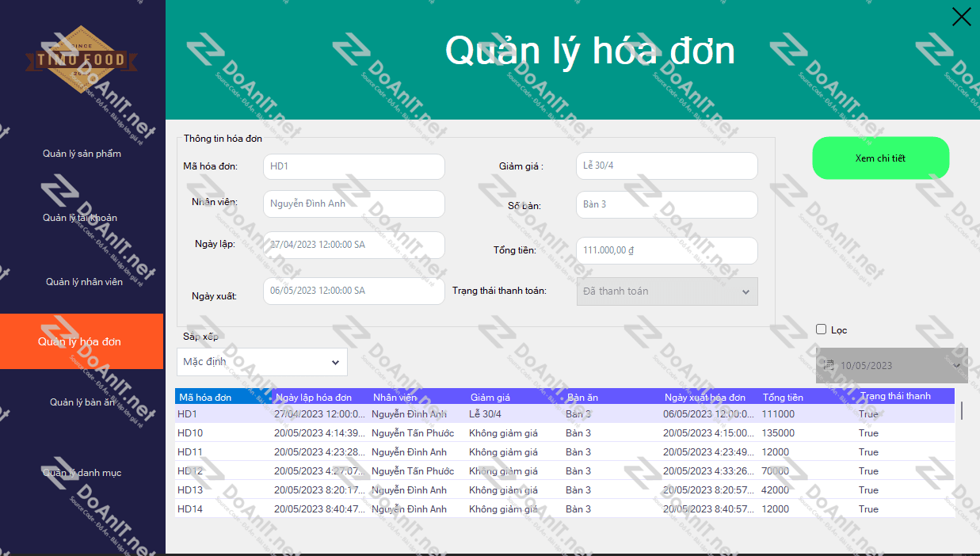Select Quản lý hóa đơn menu item
Screen dimensions: 980x556
point(81,341)
